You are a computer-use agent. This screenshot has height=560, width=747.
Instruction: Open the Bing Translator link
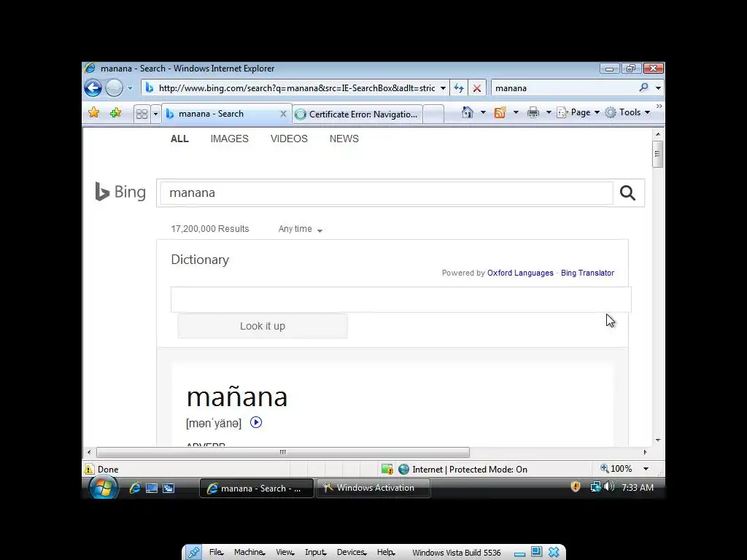click(587, 273)
